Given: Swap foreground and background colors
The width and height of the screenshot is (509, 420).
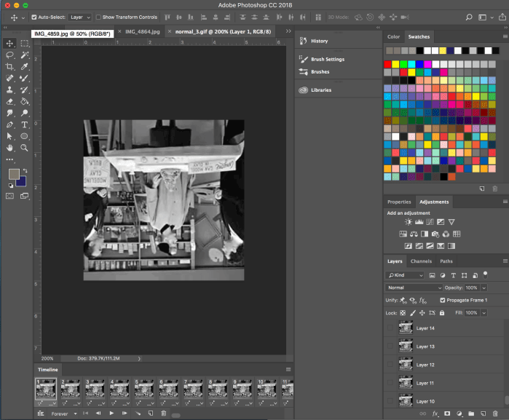Looking at the screenshot, I should tap(25, 170).
